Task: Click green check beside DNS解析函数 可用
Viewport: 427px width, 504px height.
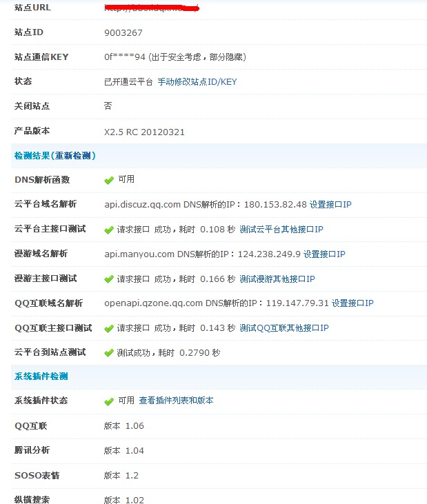Action: 109,181
